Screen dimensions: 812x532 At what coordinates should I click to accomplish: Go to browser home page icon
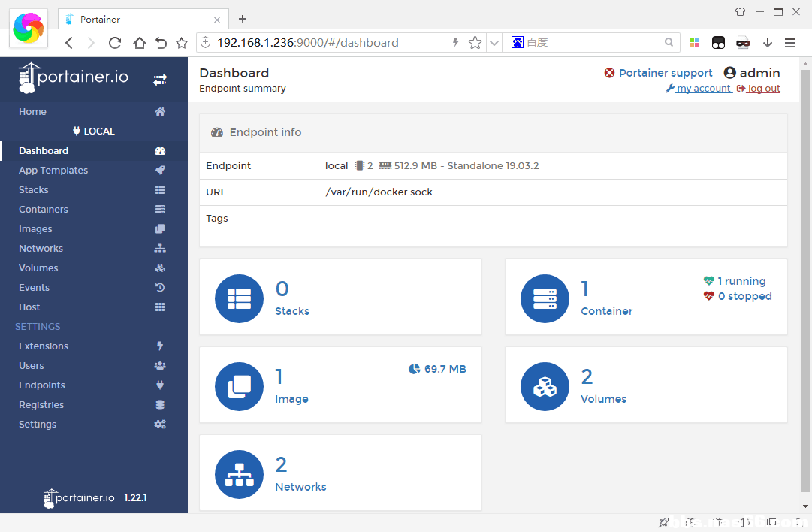pos(139,43)
